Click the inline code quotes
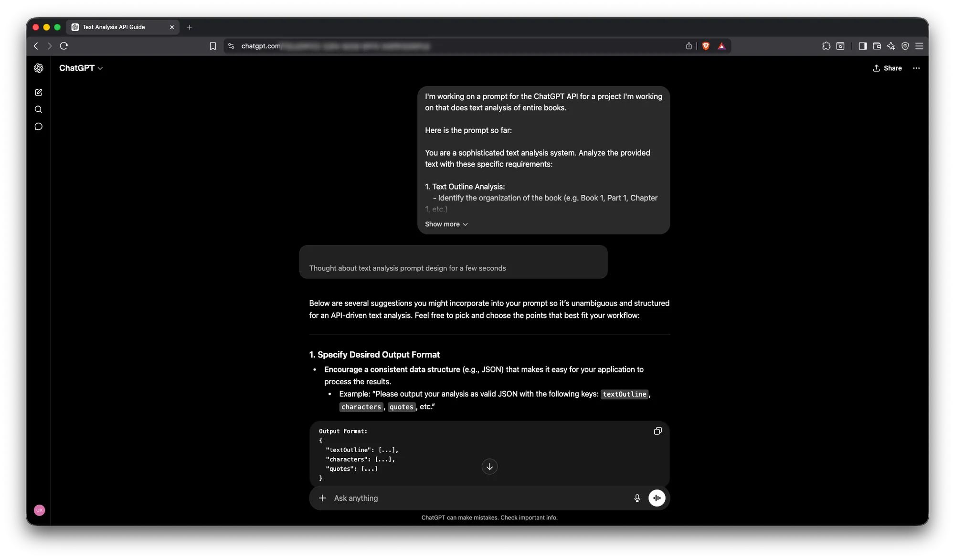This screenshot has width=955, height=560. (x=401, y=407)
